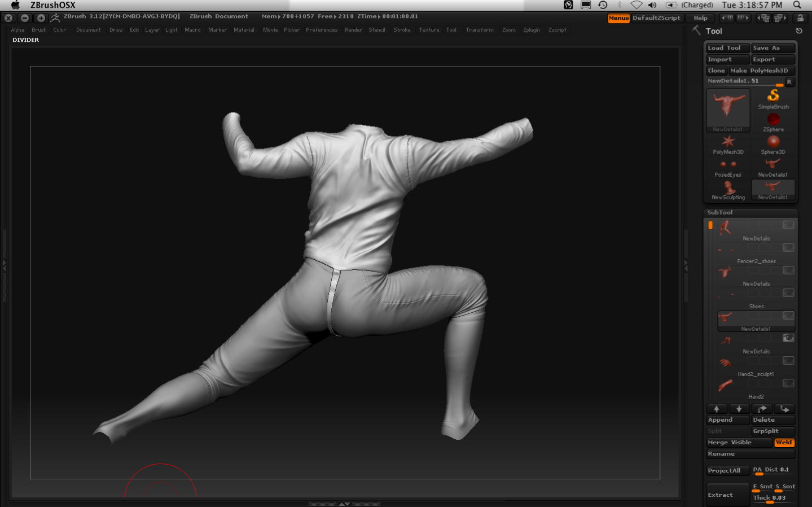Open the Zplugin menu
The height and width of the screenshot is (507, 812).
tap(532, 30)
